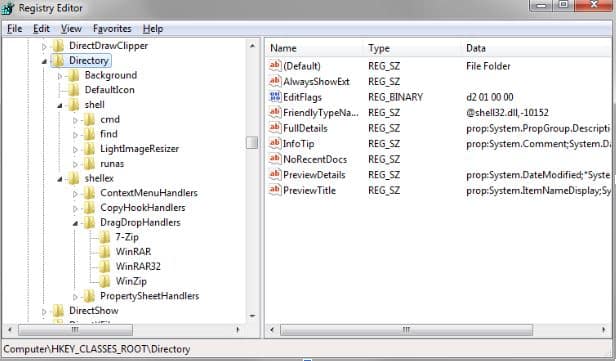Click the Directory folder icon
This screenshot has width=616, height=361.
[x=59, y=60]
